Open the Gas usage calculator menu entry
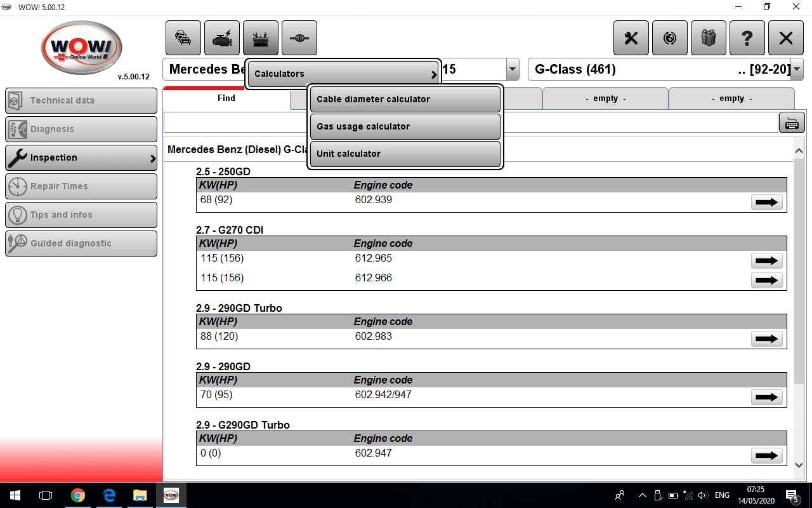The height and width of the screenshot is (508, 812). pos(405,126)
